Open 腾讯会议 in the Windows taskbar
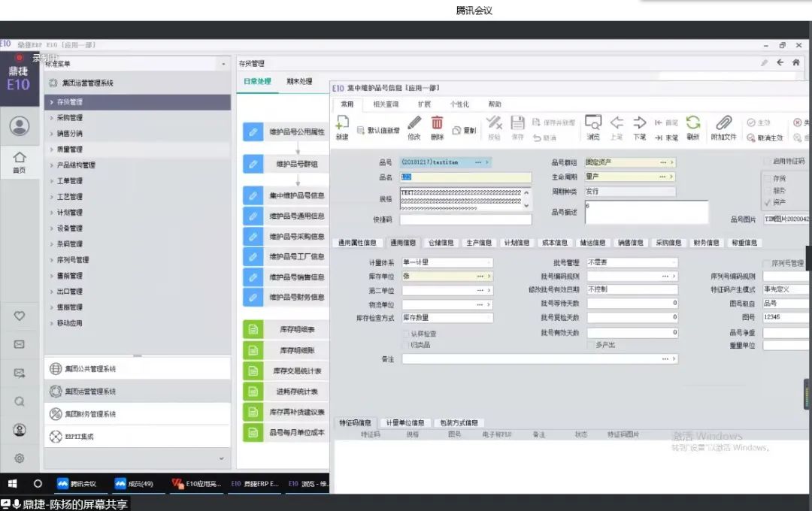This screenshot has width=812, height=511. (x=77, y=483)
